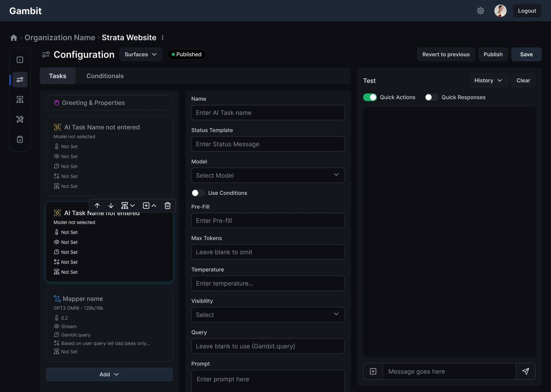551x392 pixels.
Task: Enable Quick Responses toggle
Action: (x=431, y=97)
